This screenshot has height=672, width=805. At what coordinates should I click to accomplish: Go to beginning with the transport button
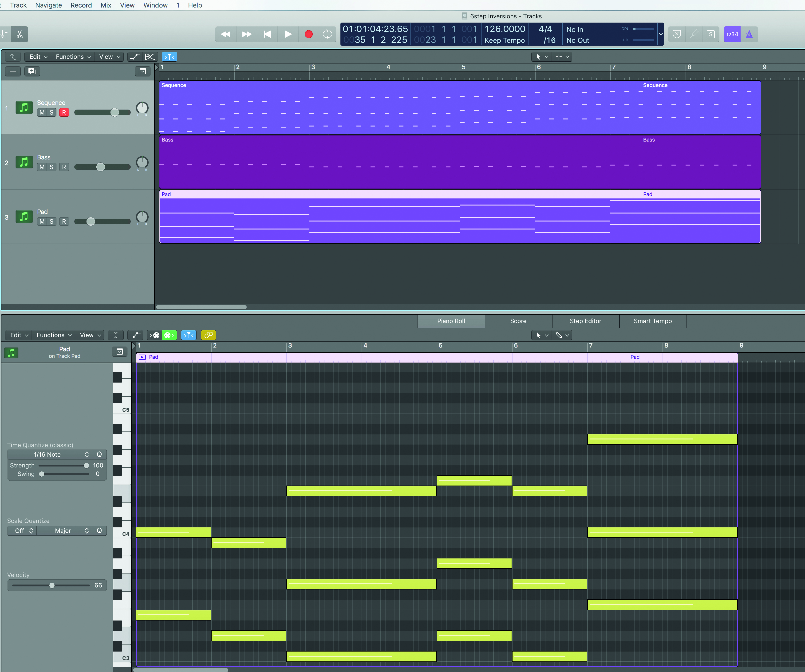pos(267,34)
